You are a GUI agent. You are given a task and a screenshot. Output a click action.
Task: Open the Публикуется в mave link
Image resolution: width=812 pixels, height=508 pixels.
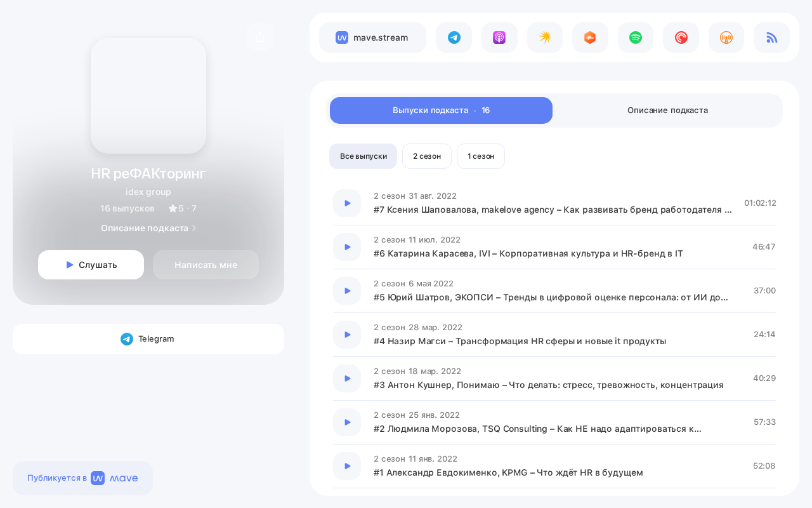point(82,478)
